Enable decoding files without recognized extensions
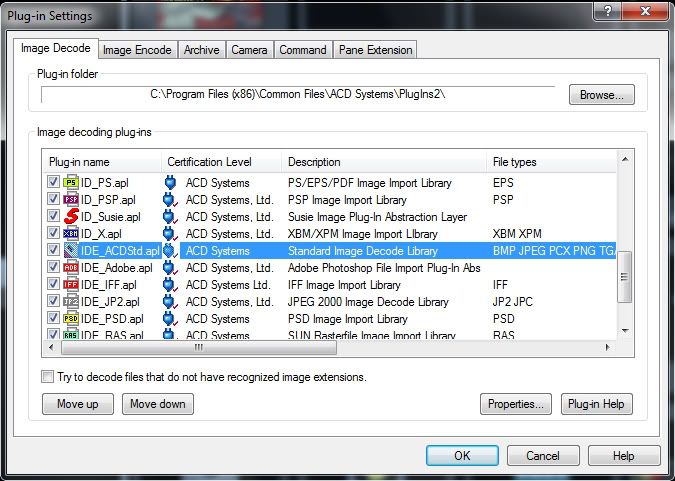 click(47, 377)
